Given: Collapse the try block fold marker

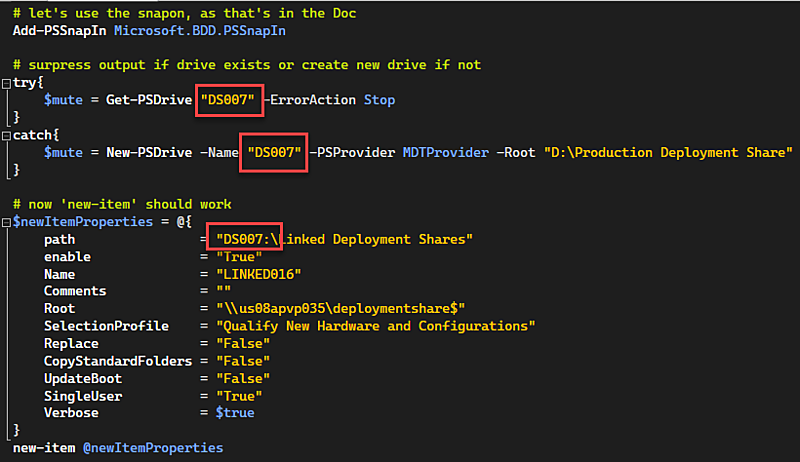Looking at the screenshot, I should [x=6, y=84].
